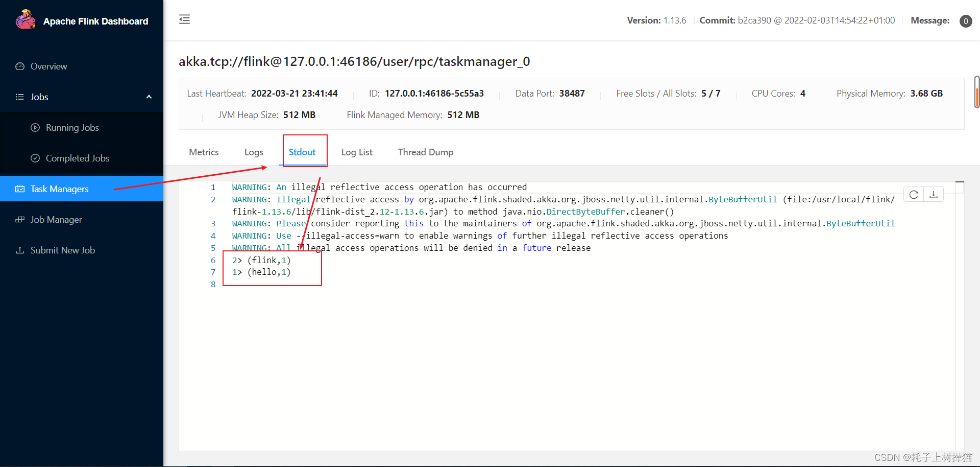980x467 pixels.
Task: Click the '--illegal-access=warn' warning line
Action: [x=480, y=236]
